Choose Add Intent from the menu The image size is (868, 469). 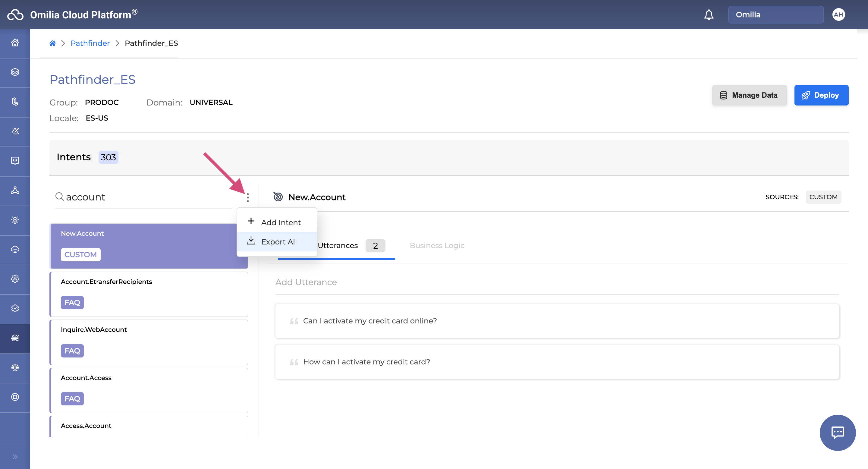(280, 222)
